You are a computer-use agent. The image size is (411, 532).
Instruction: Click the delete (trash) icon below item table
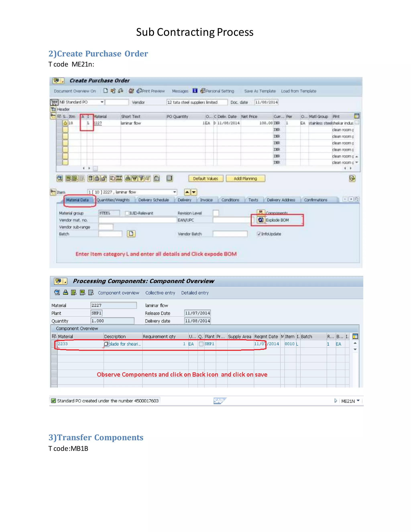pyautogui.click(x=90, y=178)
